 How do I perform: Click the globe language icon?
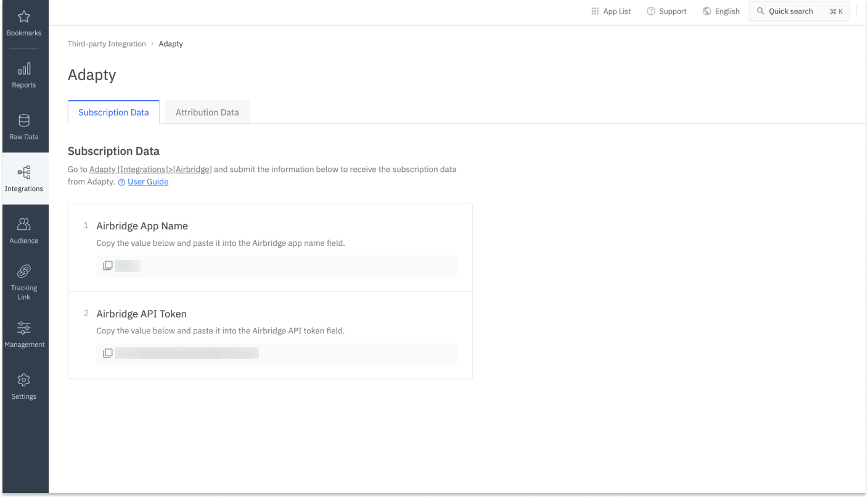pyautogui.click(x=707, y=11)
